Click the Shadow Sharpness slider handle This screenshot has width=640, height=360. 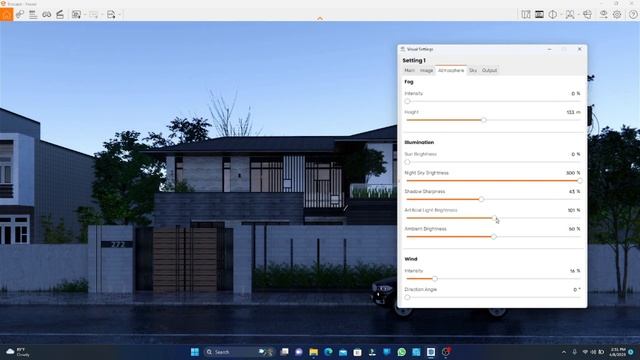(x=481, y=199)
